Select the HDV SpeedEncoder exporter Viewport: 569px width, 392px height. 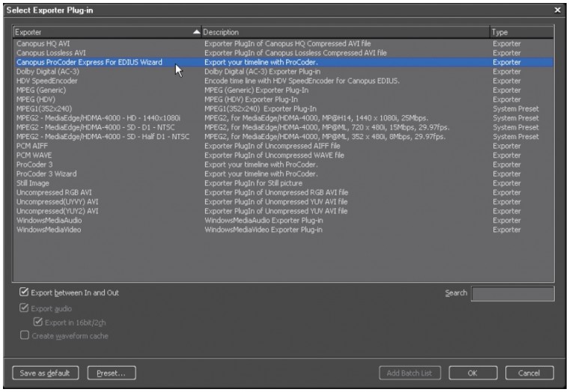pyautogui.click(x=283, y=81)
